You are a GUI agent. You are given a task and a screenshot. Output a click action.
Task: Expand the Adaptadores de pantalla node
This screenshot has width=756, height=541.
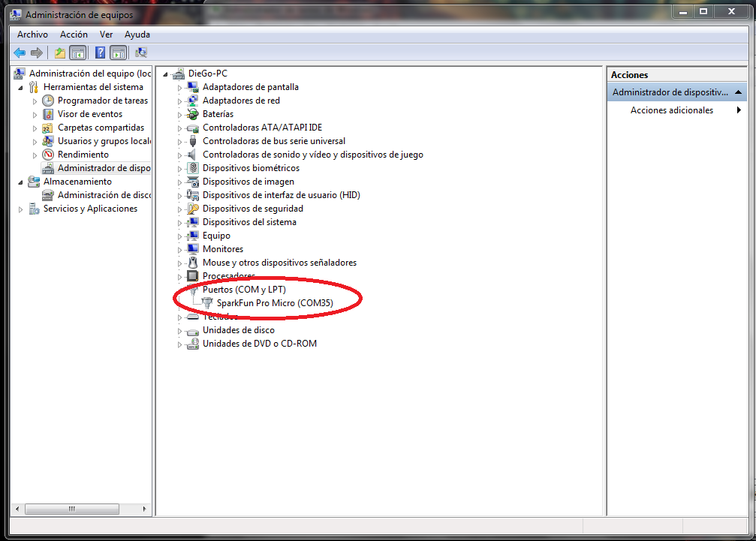180,88
